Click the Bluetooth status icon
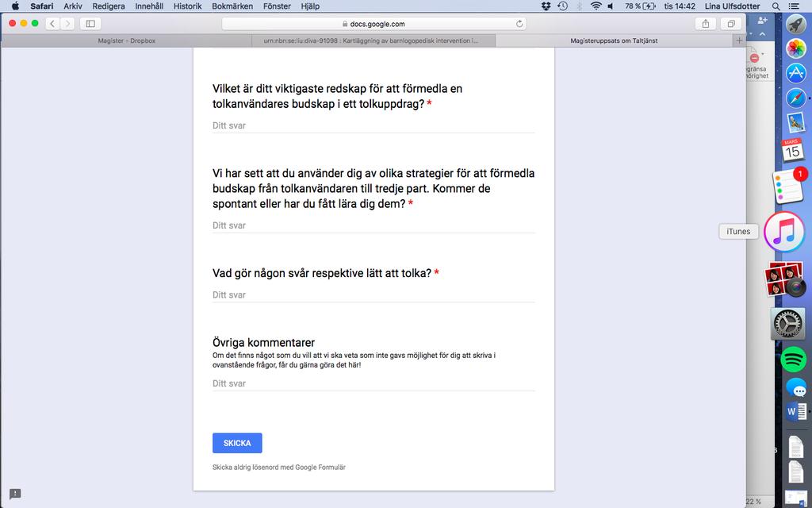 pos(580,6)
